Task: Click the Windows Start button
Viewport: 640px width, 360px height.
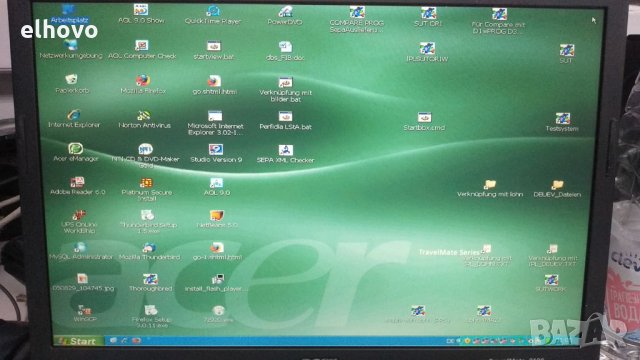Action: click(x=78, y=341)
